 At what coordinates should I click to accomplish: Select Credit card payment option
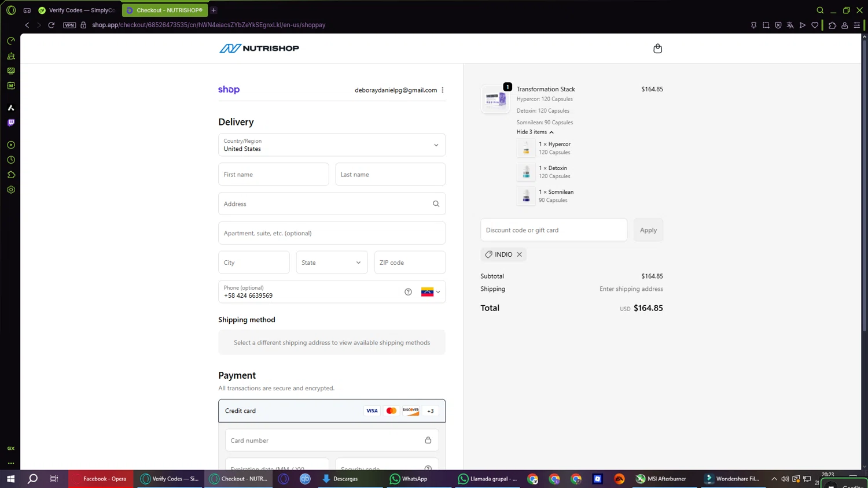pos(332,411)
